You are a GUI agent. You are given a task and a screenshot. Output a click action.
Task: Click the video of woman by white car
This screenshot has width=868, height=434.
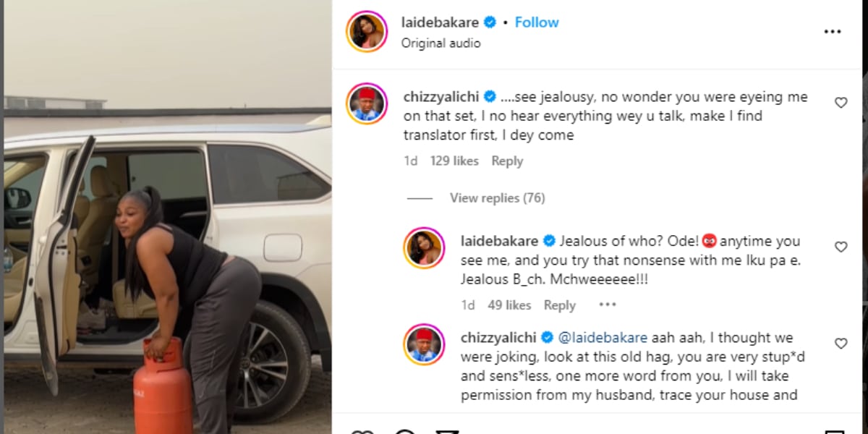[167, 217]
